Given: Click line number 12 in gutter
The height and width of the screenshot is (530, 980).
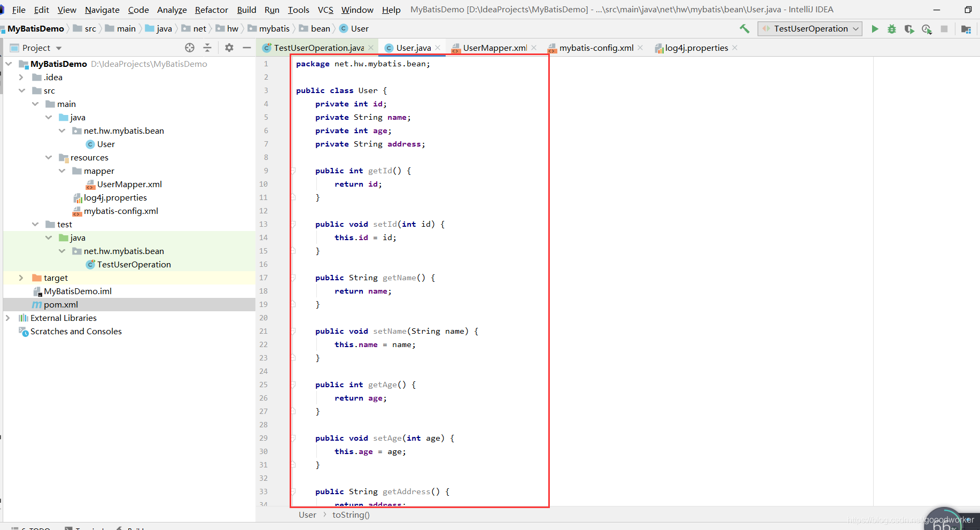Looking at the screenshot, I should pyautogui.click(x=263, y=211).
